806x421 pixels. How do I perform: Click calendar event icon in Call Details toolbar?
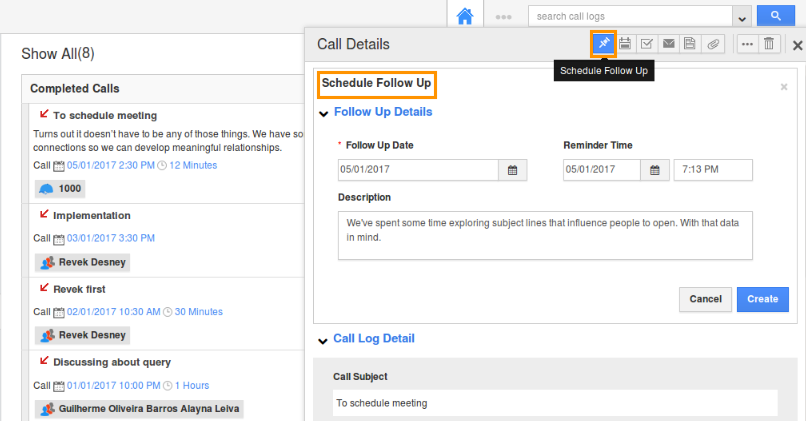(625, 44)
